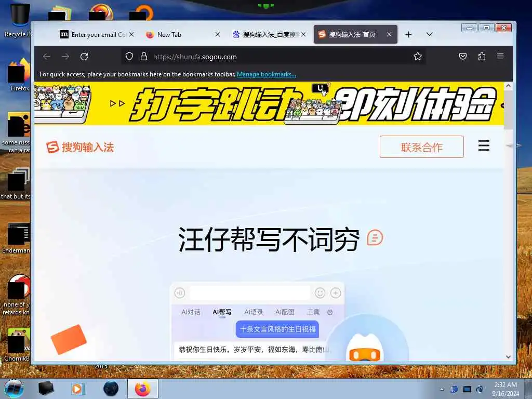
Task: Click the volume tray icon
Action: [x=480, y=389]
